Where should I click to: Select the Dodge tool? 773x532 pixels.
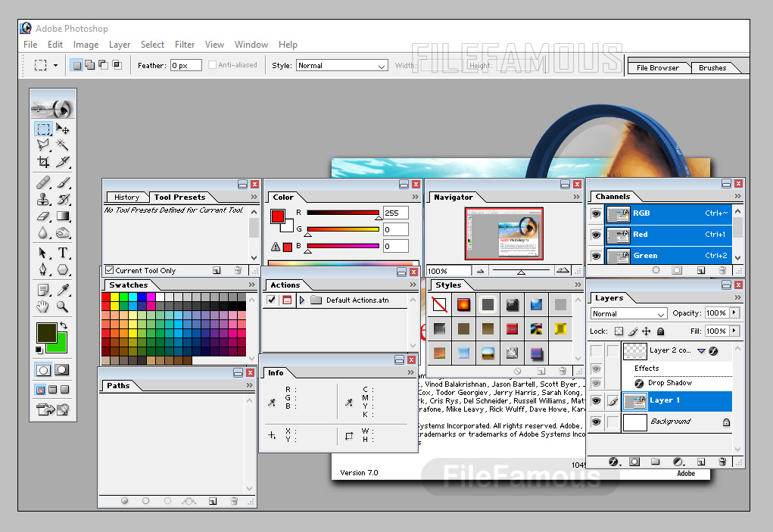tap(62, 232)
